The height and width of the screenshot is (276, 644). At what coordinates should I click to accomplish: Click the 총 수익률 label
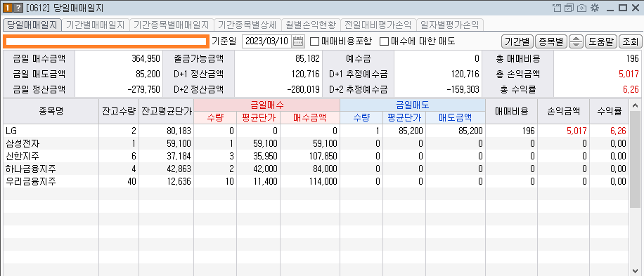[x=517, y=89]
